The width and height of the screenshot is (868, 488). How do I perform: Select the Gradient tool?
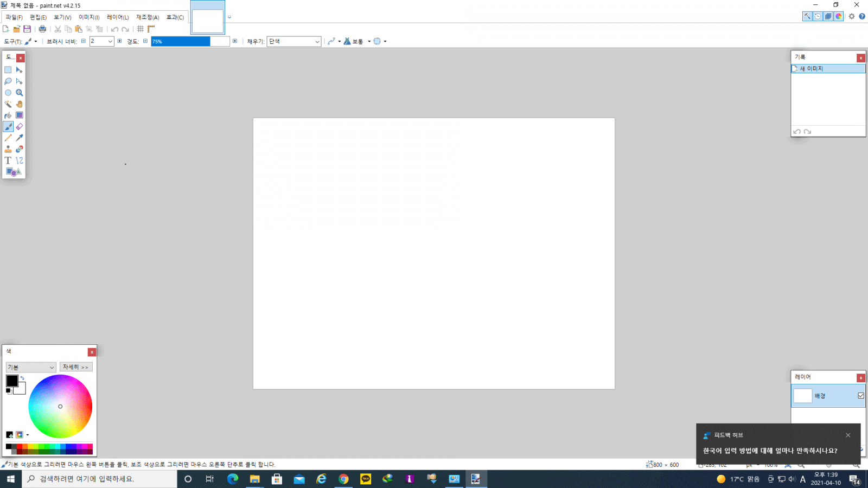[x=20, y=115]
